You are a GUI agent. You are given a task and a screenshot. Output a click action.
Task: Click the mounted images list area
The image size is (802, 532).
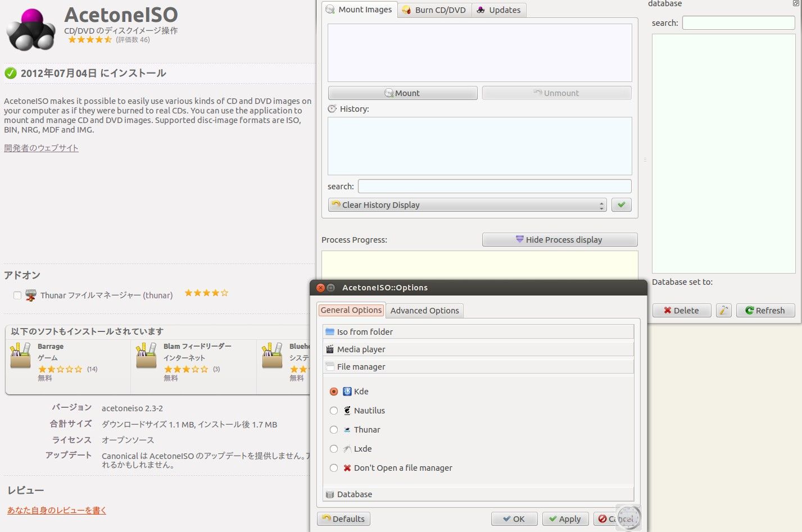click(x=480, y=53)
